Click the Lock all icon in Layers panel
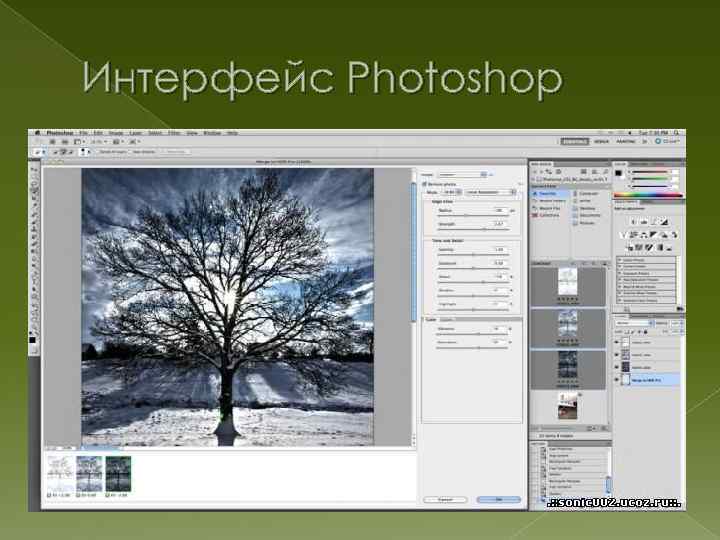720x540 pixels. 646,332
